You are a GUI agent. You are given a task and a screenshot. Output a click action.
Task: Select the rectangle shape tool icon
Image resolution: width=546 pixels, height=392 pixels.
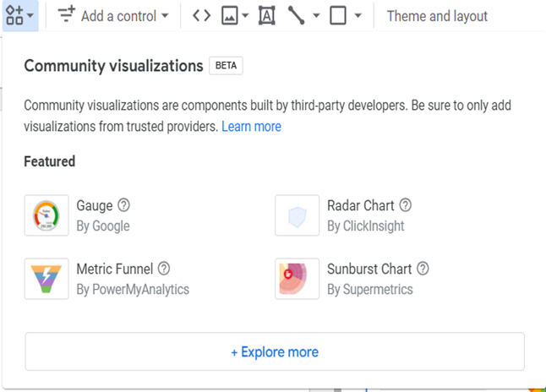(338, 16)
